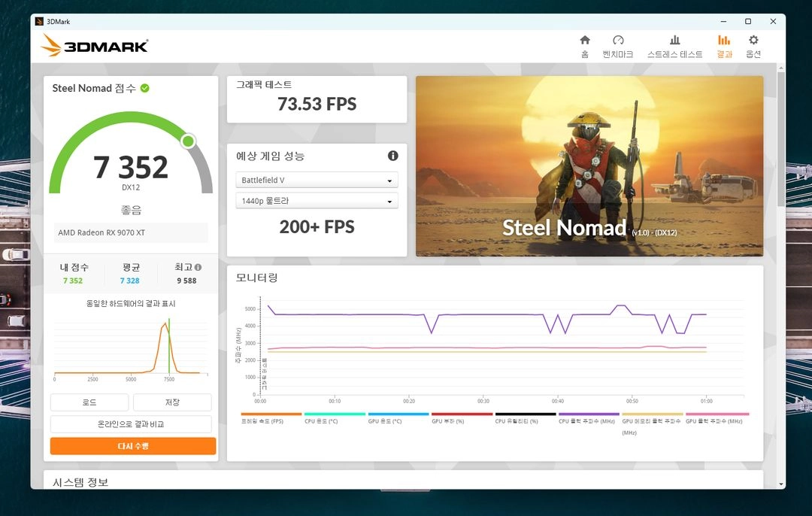The width and height of the screenshot is (812, 516).
Task: Click the green verified checkmark icon
Action: coord(145,88)
